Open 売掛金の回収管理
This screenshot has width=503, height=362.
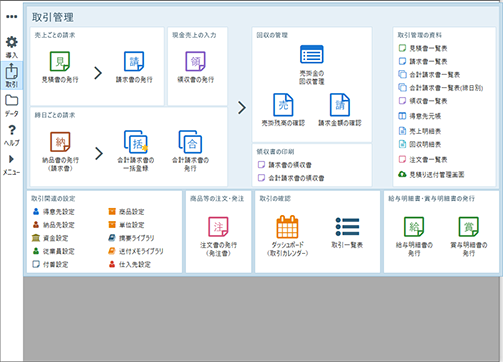pyautogui.click(x=312, y=65)
